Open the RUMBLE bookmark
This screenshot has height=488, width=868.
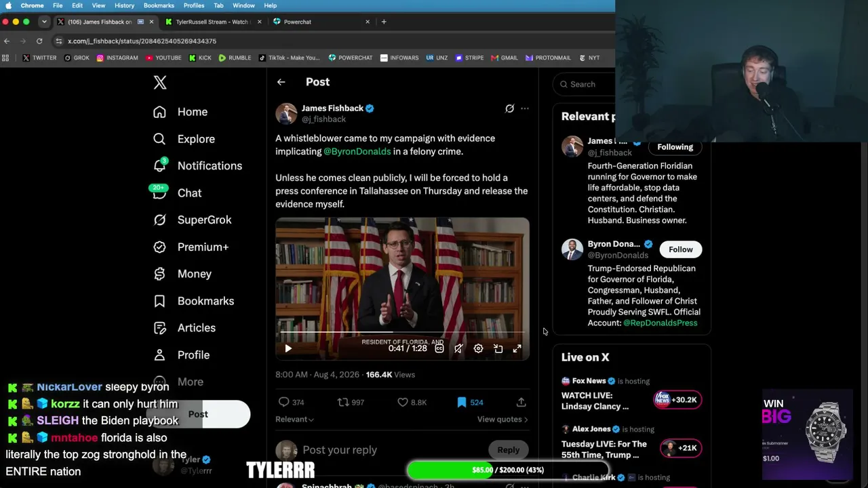click(x=235, y=58)
